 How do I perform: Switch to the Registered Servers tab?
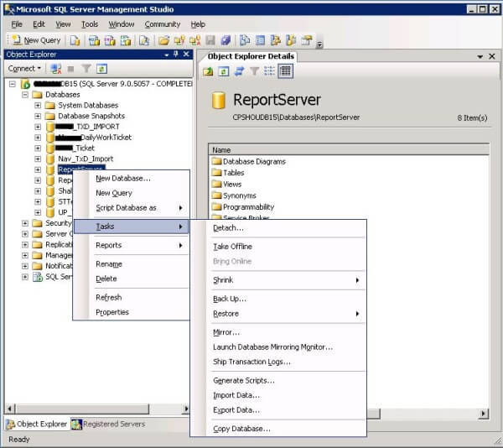tap(107, 425)
